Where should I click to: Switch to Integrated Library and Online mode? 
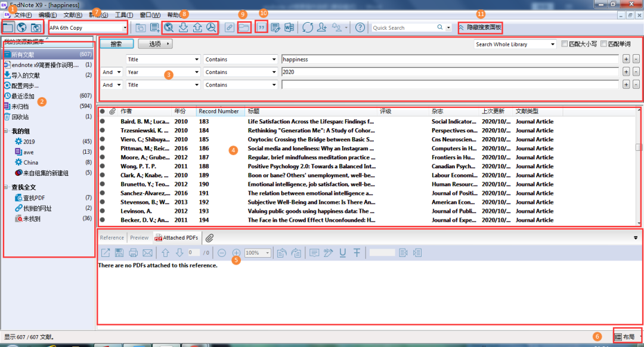36,27
